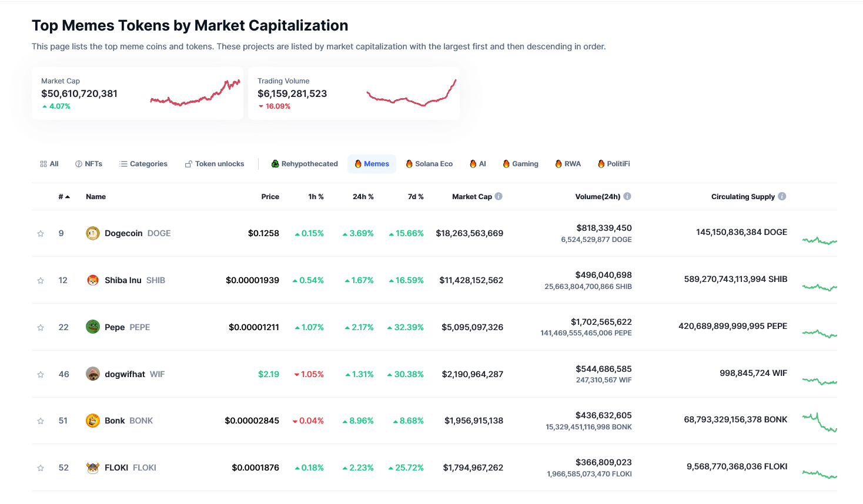Click the flame icon beside RWA
This screenshot has width=863, height=504.
pos(558,164)
